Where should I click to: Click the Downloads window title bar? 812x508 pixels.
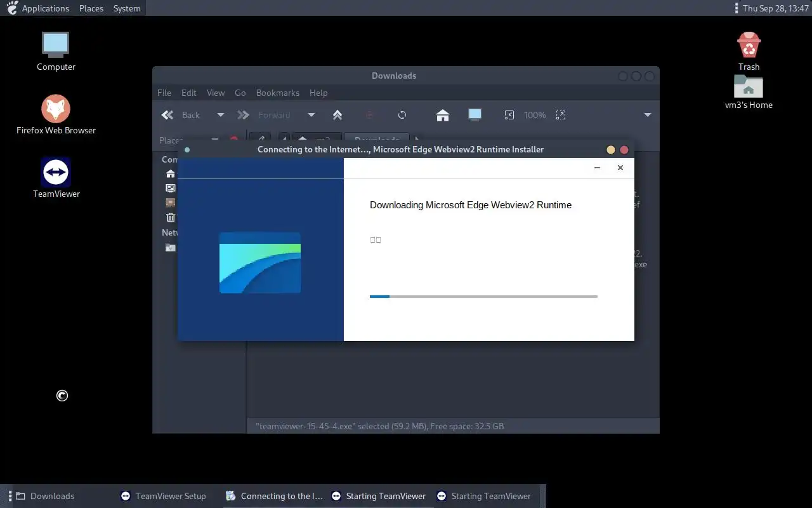393,76
